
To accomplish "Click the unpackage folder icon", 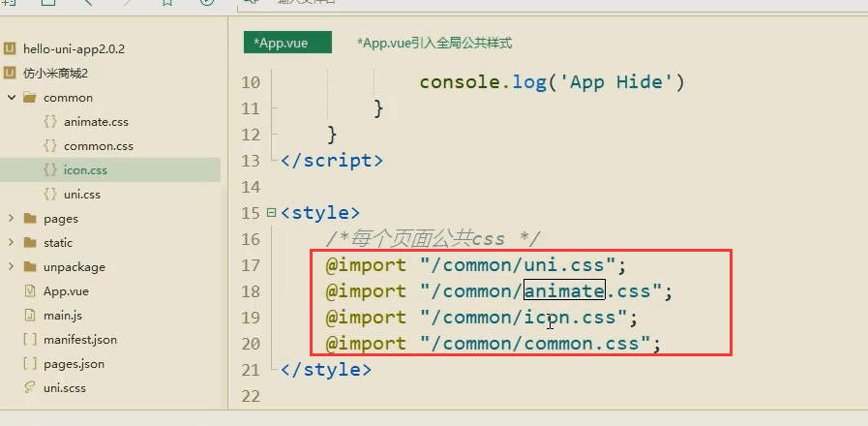I will pos(30,267).
